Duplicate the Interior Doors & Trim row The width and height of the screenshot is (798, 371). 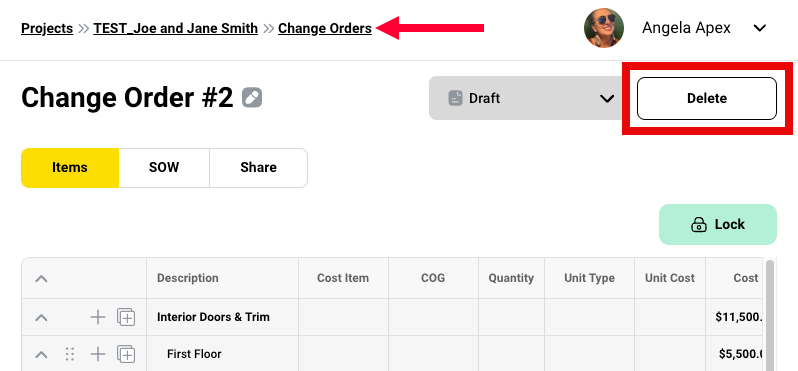[x=126, y=318]
